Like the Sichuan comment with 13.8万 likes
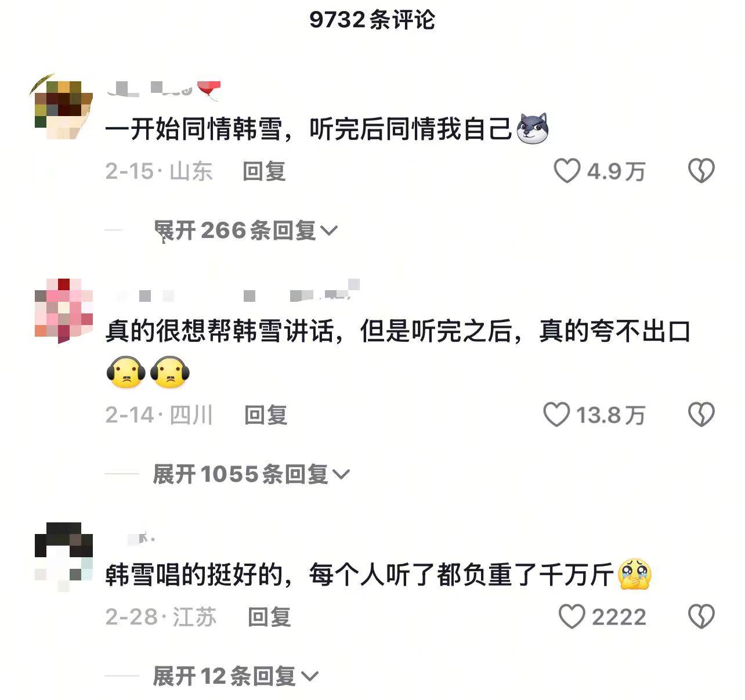 point(556,415)
